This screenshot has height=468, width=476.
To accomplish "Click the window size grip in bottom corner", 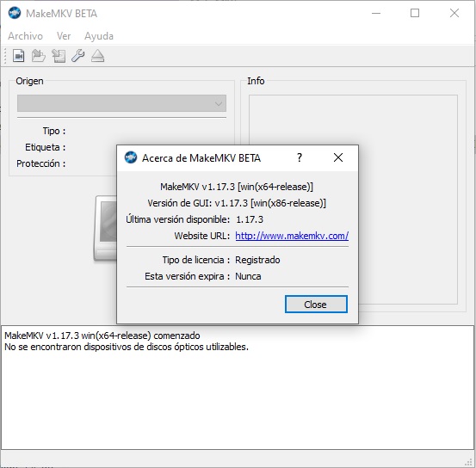I will tap(469, 462).
